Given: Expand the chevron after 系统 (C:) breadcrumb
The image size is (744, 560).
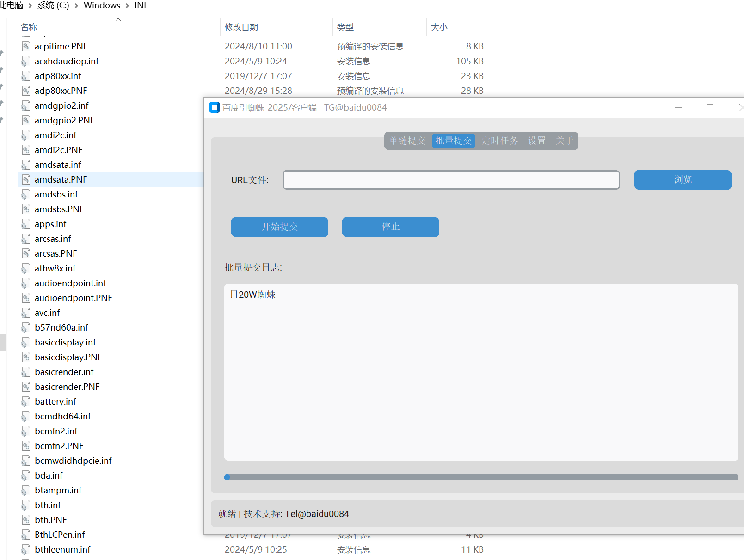Looking at the screenshot, I should (76, 6).
